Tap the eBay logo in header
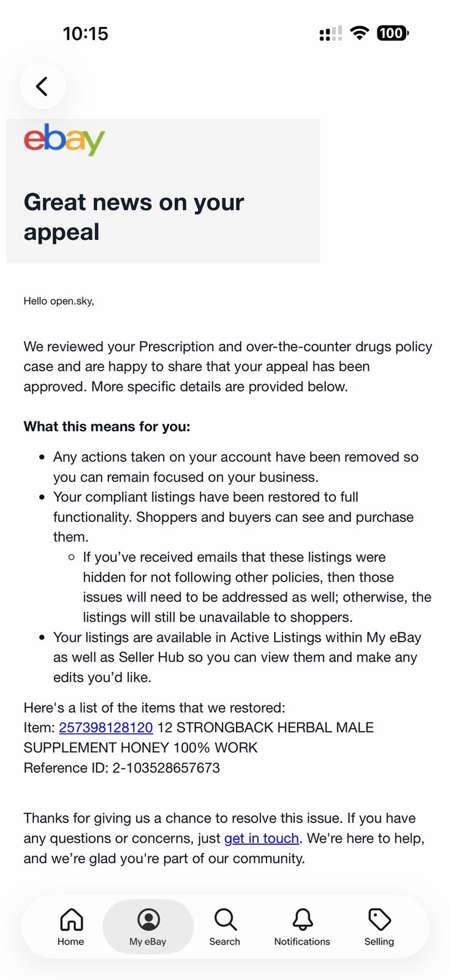Viewport: 451px width, 980px height. point(64,139)
